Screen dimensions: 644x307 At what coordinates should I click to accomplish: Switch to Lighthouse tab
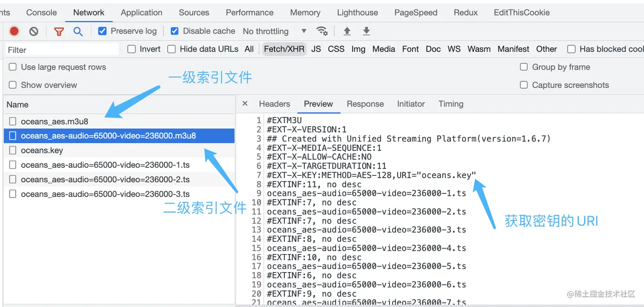357,12
